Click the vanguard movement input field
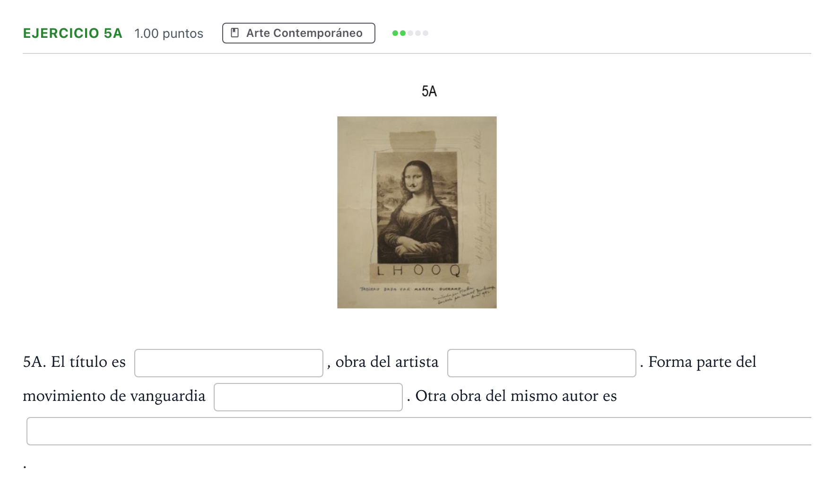This screenshot has height=504, width=834. [308, 397]
